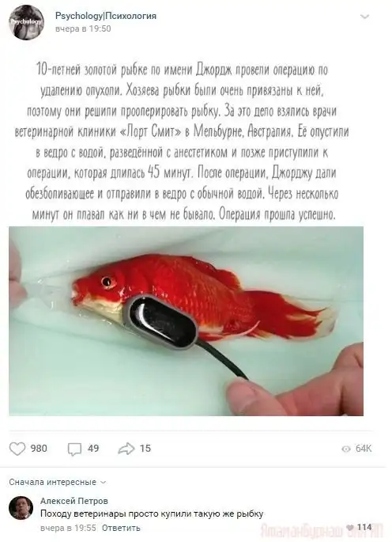Open Алексей Петров's name link
The image size is (392, 542).
click(74, 501)
